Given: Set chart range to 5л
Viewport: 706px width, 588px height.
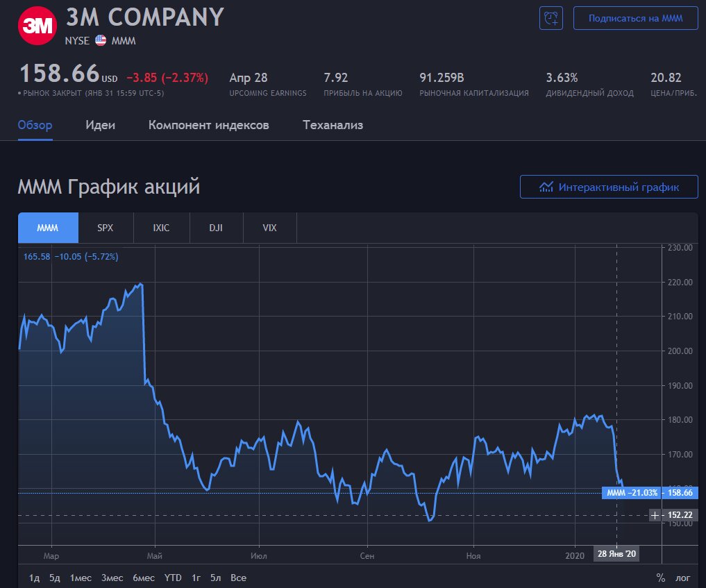Looking at the screenshot, I should tap(216, 578).
